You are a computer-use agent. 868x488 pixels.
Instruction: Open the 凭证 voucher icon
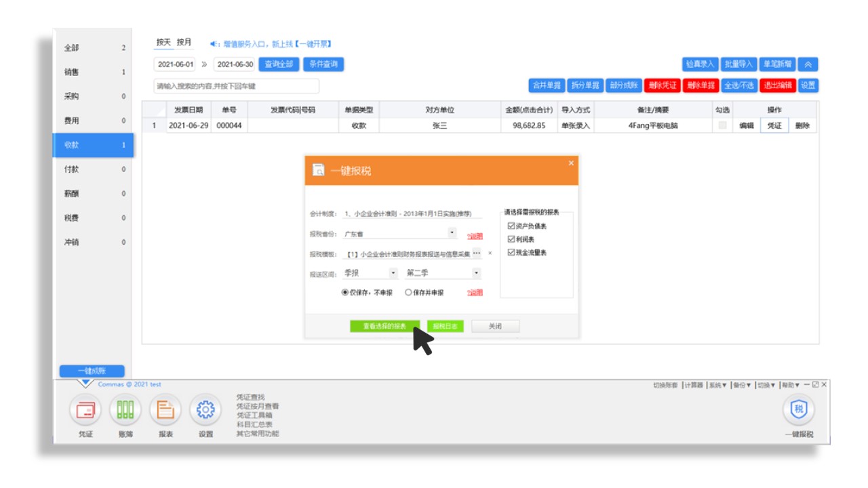[85, 410]
